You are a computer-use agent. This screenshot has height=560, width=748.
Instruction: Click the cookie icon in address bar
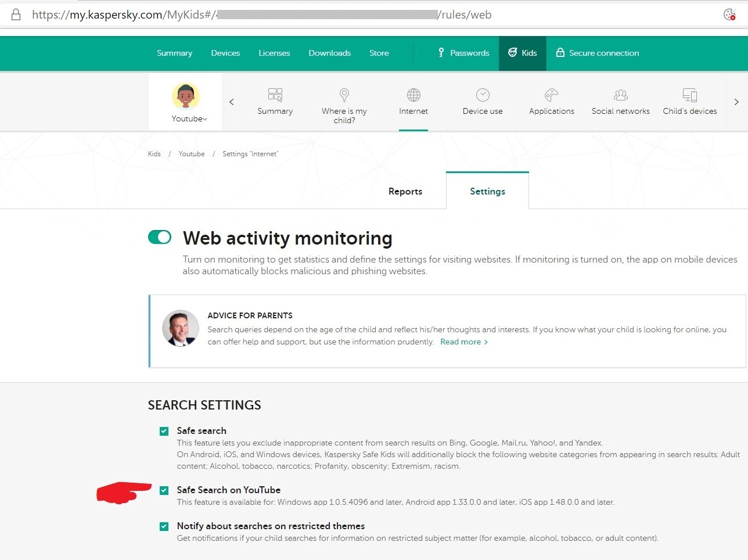click(730, 15)
